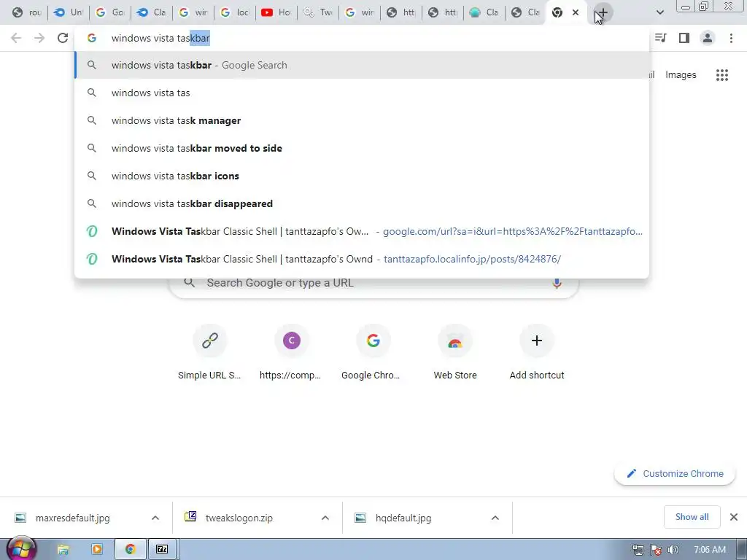This screenshot has height=560, width=747.
Task: Open the Simple URL S... shortcut
Action: click(209, 353)
